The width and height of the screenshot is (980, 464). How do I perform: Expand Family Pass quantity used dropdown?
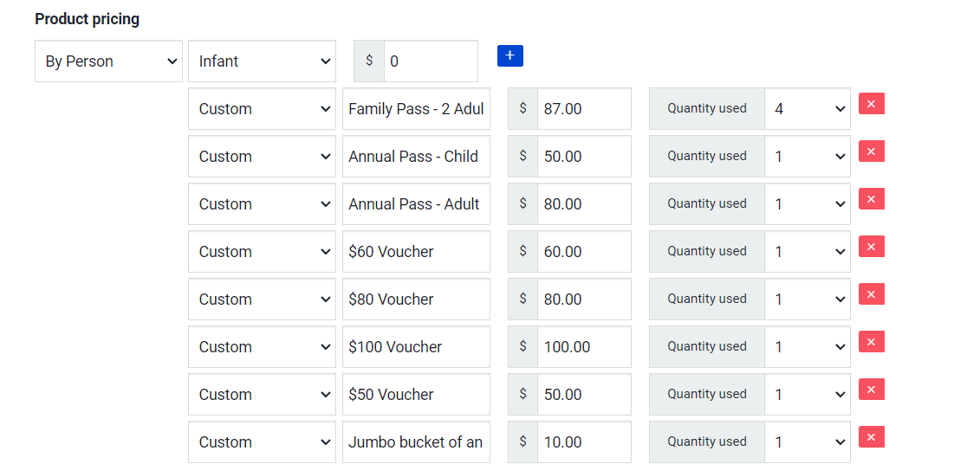(807, 109)
